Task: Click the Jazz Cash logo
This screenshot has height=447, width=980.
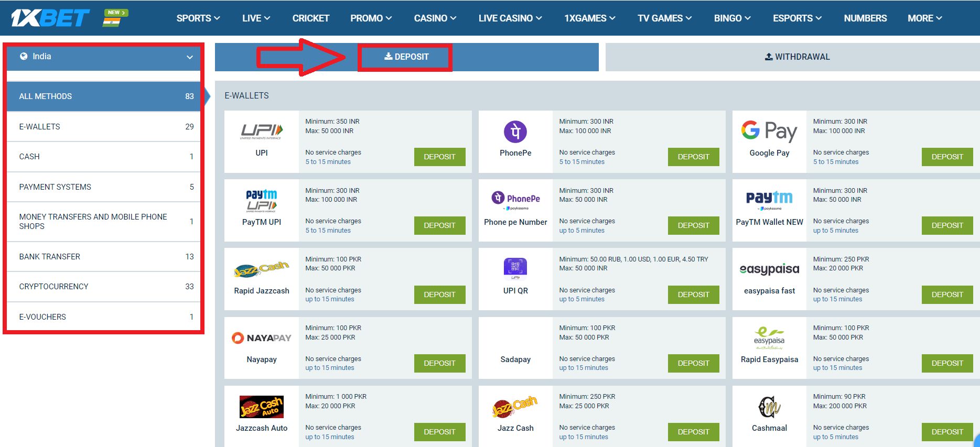Action: coord(515,406)
